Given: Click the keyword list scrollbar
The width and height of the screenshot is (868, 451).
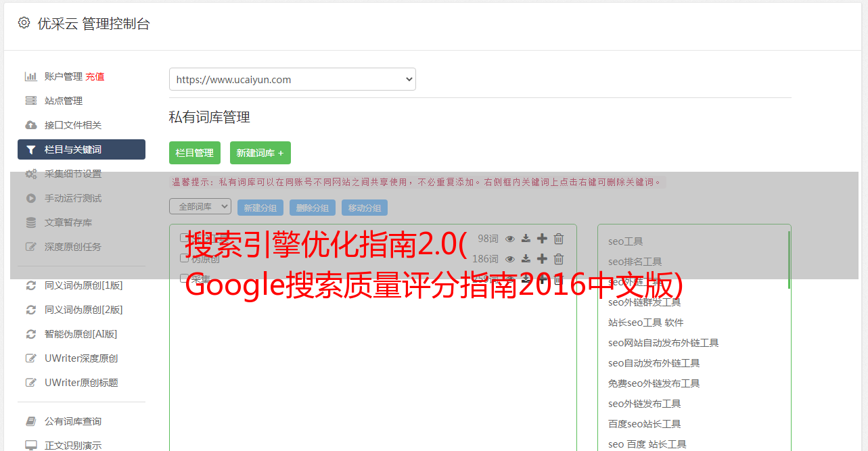Looking at the screenshot, I should tap(789, 260).
